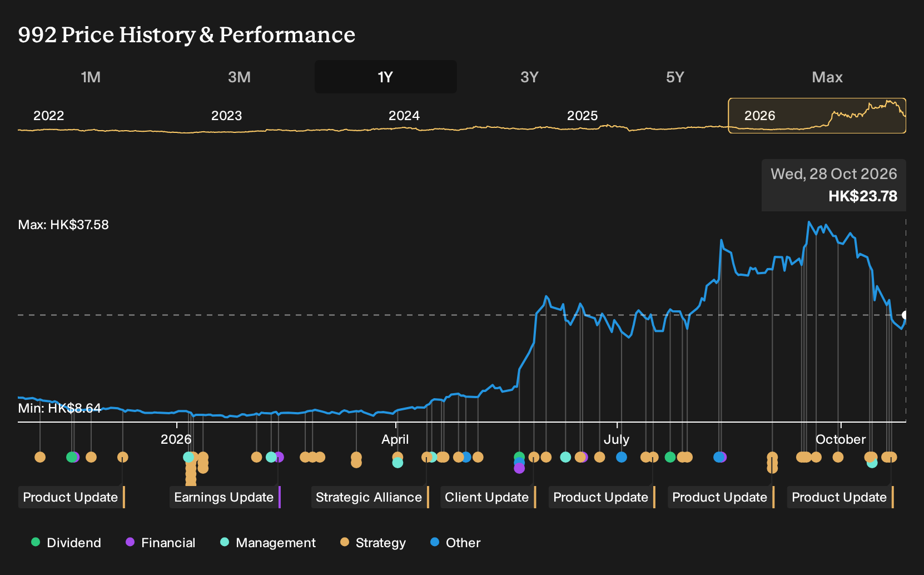The width and height of the screenshot is (924, 575).
Task: Click the Max: HK$37.58 label
Action: click(x=63, y=225)
